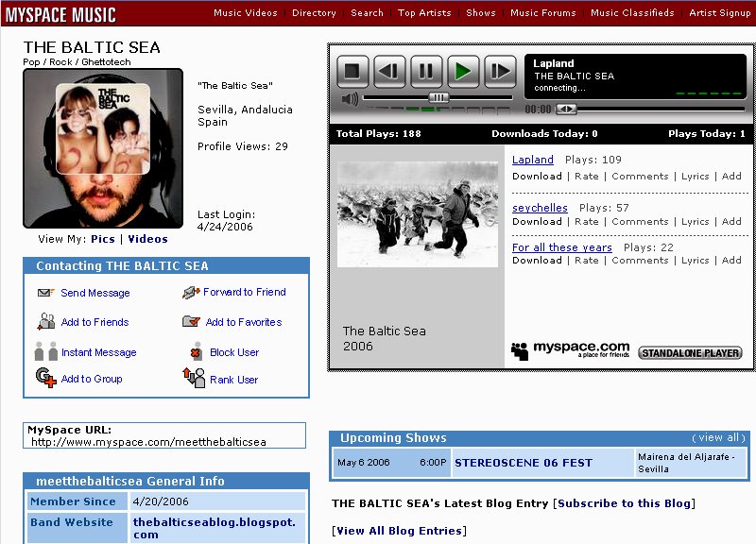Viewport: 756px width, 544px height.
Task: Click the Total Plays: 188 counter
Action: [379, 134]
